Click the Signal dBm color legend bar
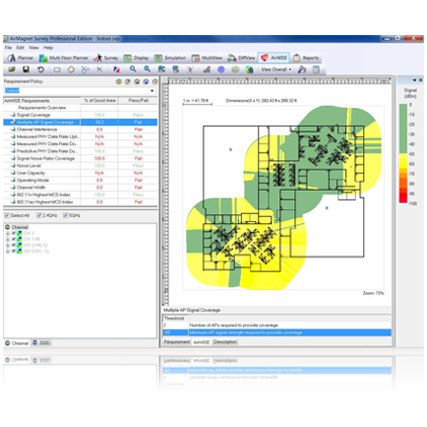427x427 pixels. pyautogui.click(x=403, y=153)
